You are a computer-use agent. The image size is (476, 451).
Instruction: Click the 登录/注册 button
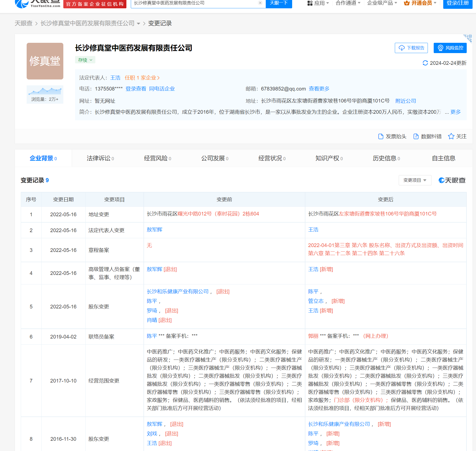pos(457,4)
